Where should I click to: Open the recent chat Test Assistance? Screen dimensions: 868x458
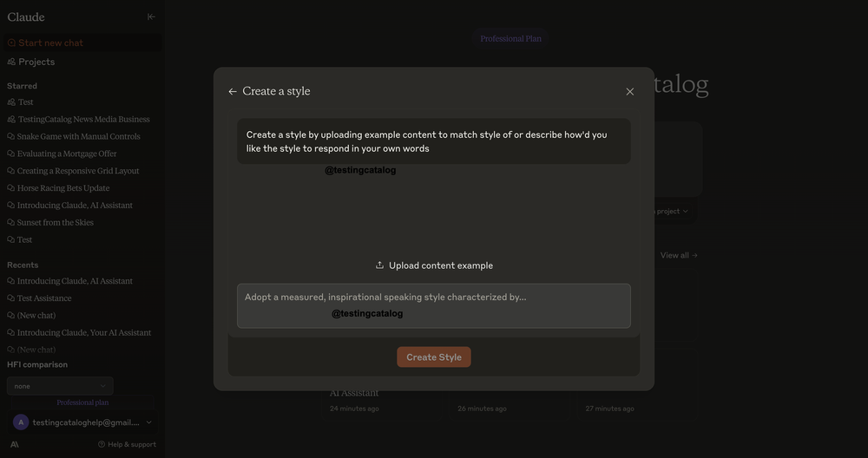pos(44,298)
